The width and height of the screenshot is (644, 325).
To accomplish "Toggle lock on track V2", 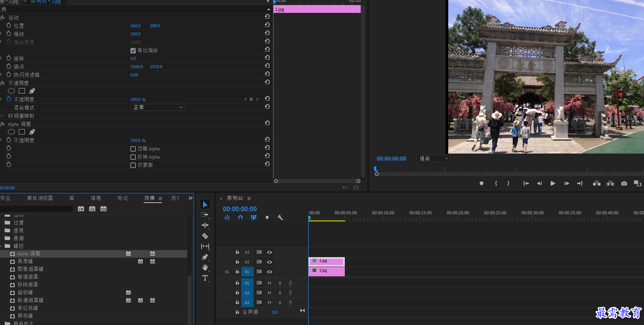I will [237, 262].
